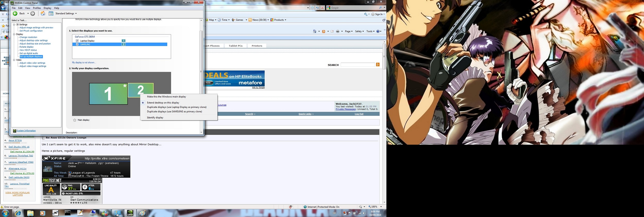Viewport: 644px width, 217px height.
Task: Launch Windows Media Player from taskbar
Action: point(43,213)
